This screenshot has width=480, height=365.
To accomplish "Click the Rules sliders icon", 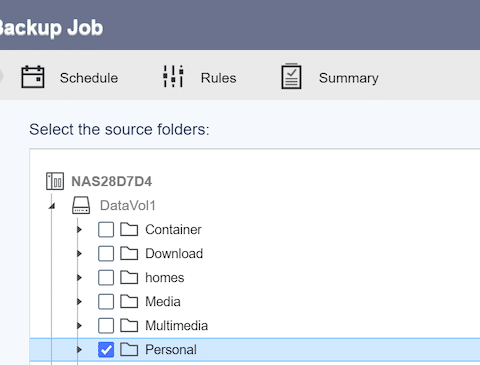I will point(173,76).
